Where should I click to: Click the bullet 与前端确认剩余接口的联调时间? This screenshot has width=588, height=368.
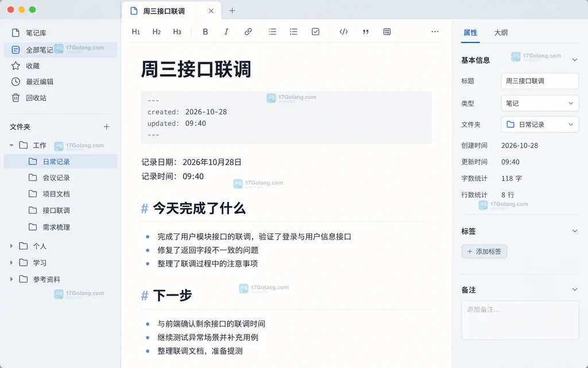(211, 324)
